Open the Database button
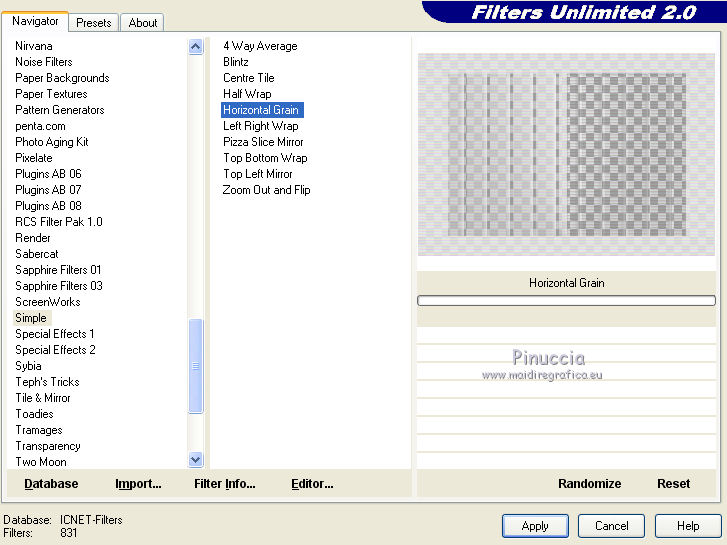The height and width of the screenshot is (545, 727). pos(51,484)
